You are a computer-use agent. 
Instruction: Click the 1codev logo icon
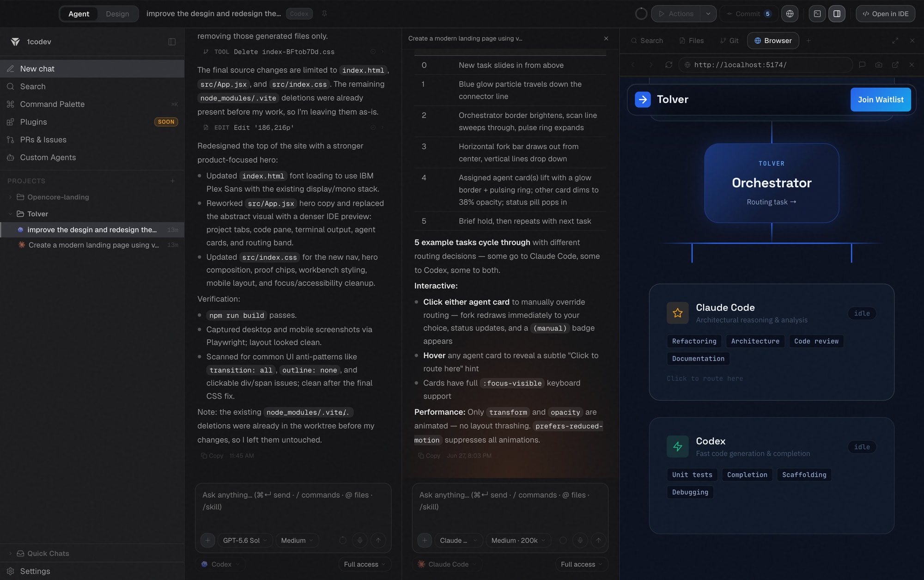(15, 42)
